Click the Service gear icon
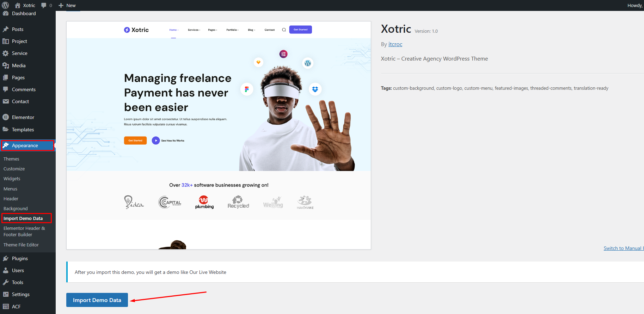The width and height of the screenshot is (644, 314). pyautogui.click(x=6, y=53)
